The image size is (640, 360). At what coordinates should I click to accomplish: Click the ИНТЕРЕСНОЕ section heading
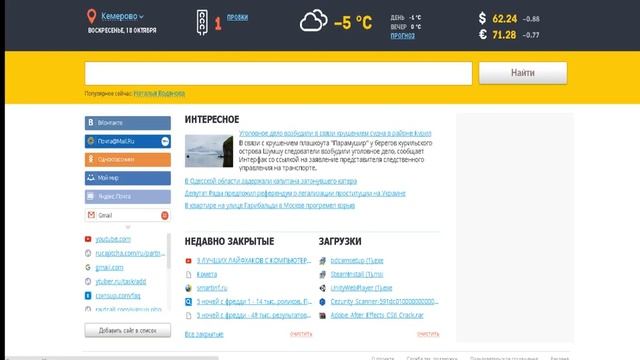tap(212, 120)
